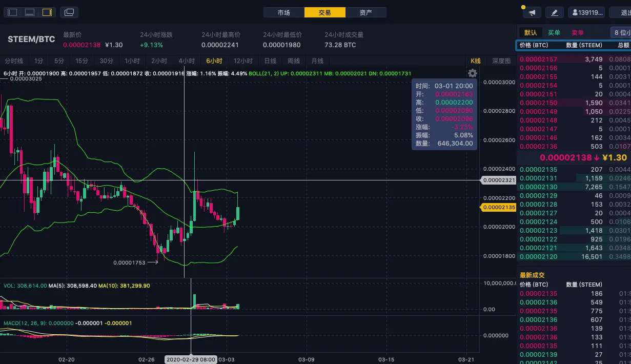
Task: Switch to 交易 trade tab
Action: [325, 12]
